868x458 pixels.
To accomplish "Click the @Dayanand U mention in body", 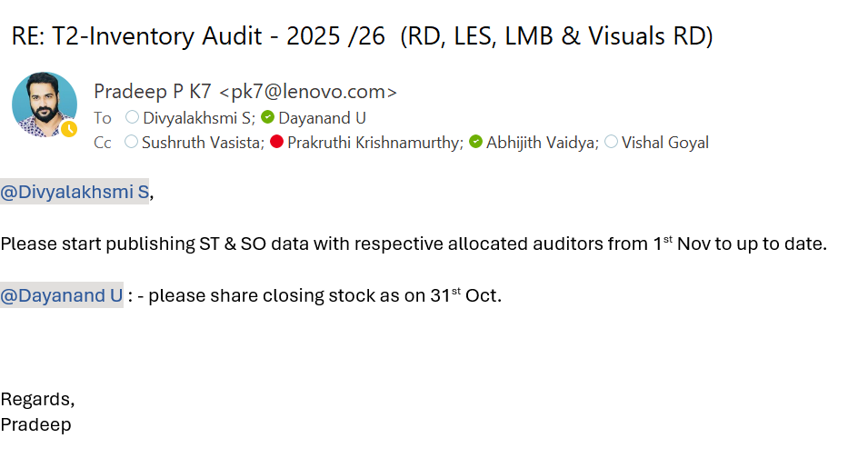I will 61,295.
